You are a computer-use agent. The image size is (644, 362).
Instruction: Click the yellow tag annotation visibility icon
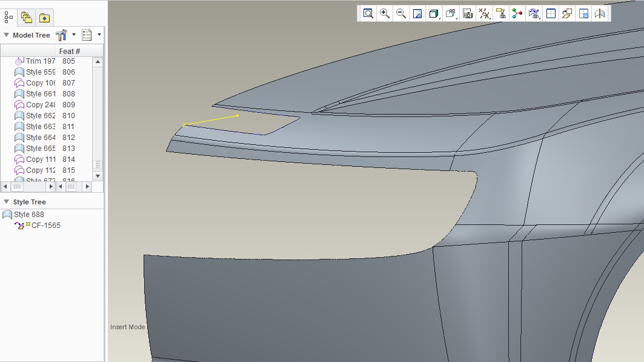click(x=500, y=13)
